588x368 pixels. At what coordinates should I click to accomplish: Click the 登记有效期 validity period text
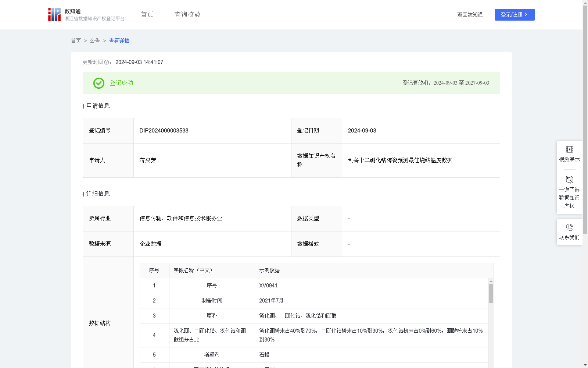(446, 83)
